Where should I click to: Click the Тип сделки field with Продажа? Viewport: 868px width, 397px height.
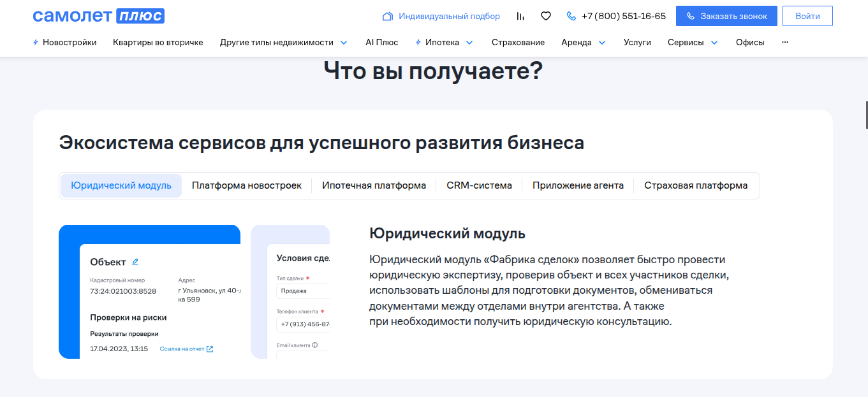pos(303,291)
